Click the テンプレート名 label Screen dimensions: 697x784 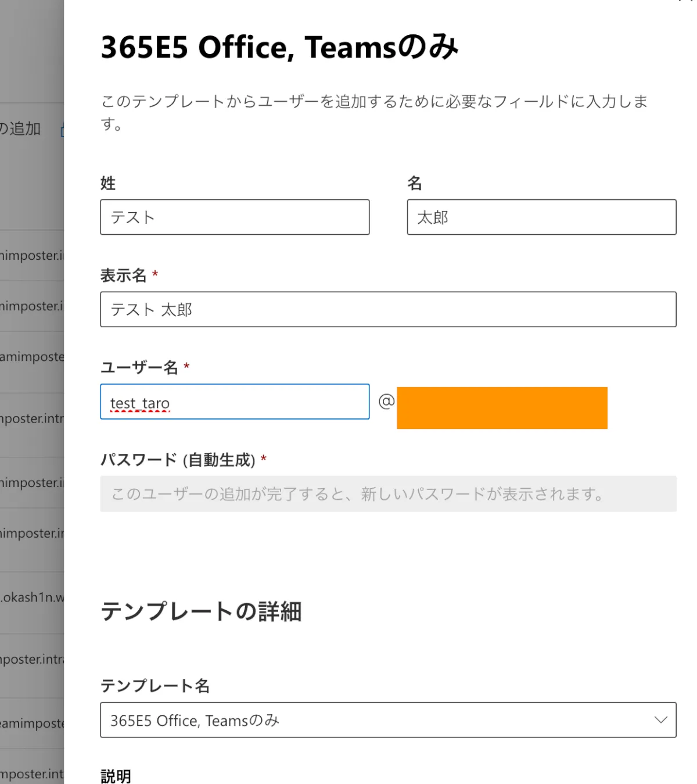pyautogui.click(x=155, y=686)
